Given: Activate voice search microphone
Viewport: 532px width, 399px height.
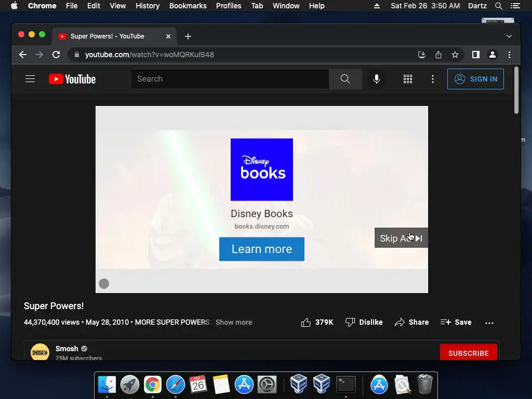Looking at the screenshot, I should coord(376,79).
